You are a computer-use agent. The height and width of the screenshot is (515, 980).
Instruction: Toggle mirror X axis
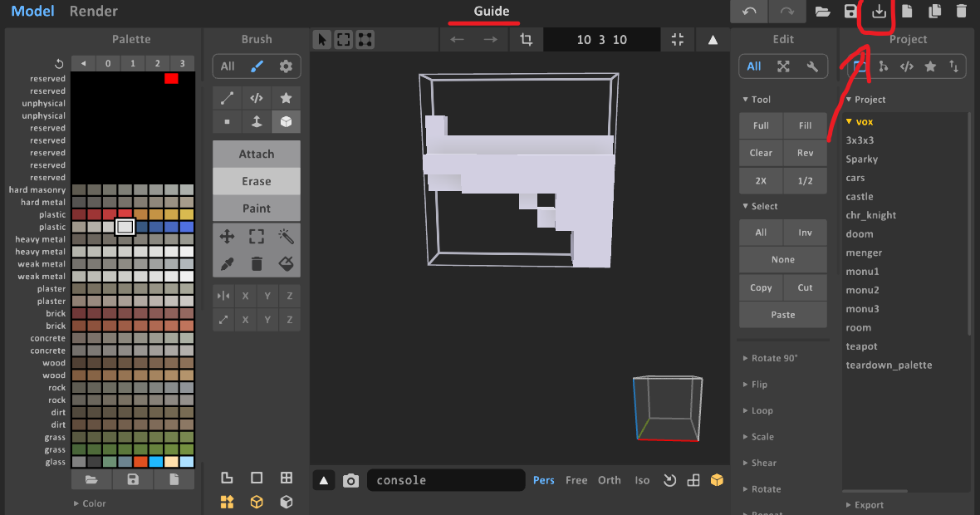(x=245, y=296)
